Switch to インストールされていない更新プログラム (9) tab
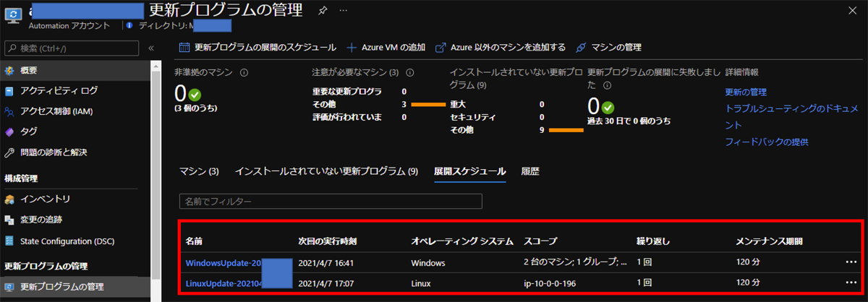The image size is (868, 302). (327, 172)
